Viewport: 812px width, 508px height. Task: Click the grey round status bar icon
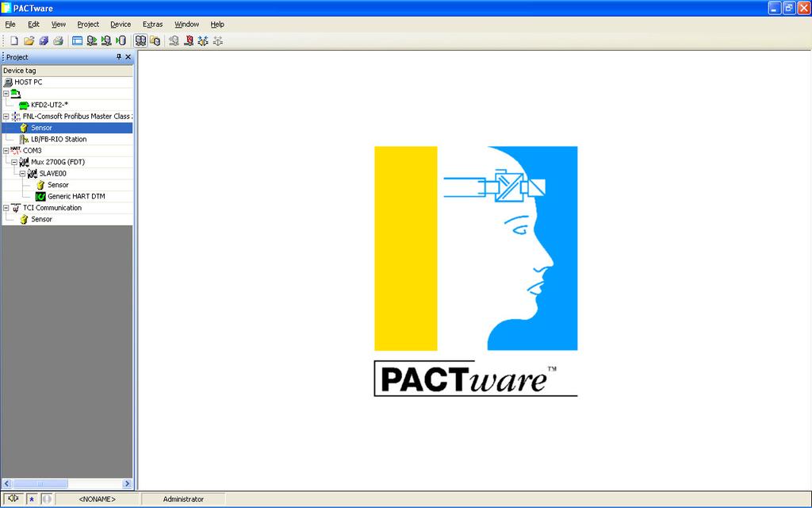click(x=47, y=498)
